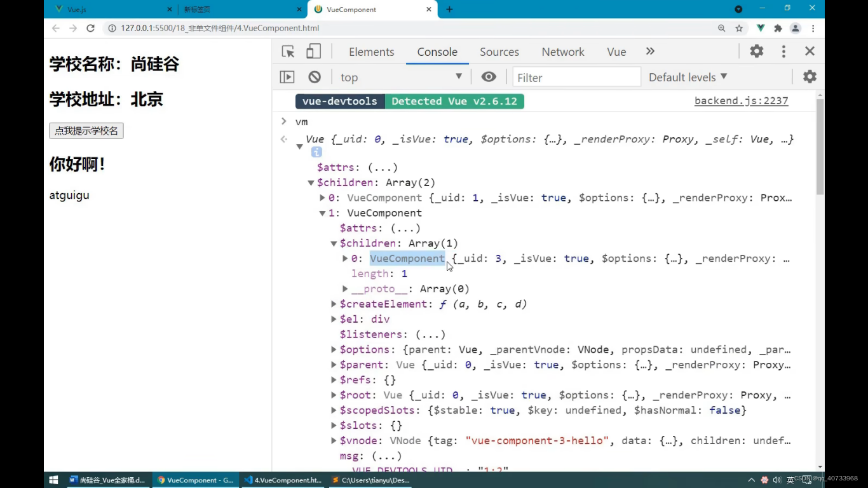
Task: Close the DevTools panel
Action: point(810,51)
